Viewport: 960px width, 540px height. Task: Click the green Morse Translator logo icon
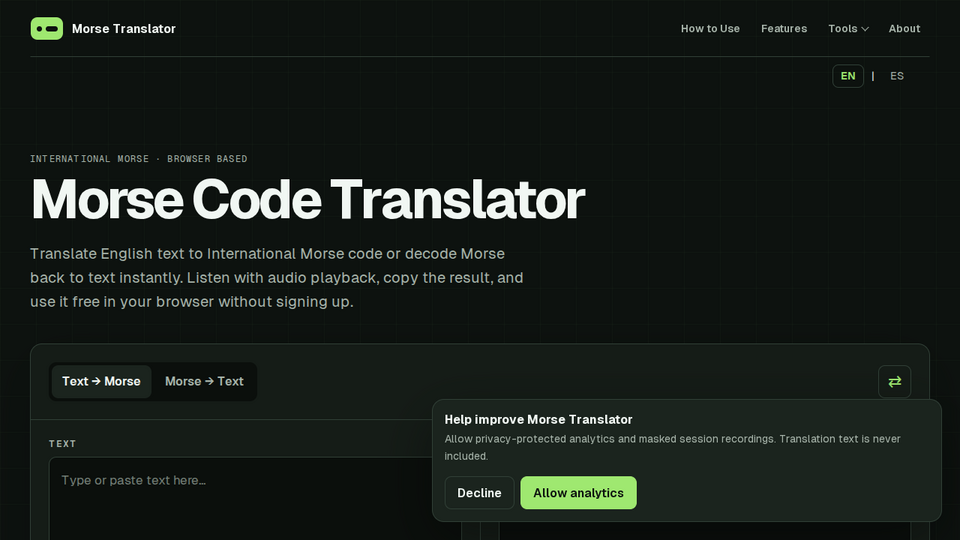point(47,29)
